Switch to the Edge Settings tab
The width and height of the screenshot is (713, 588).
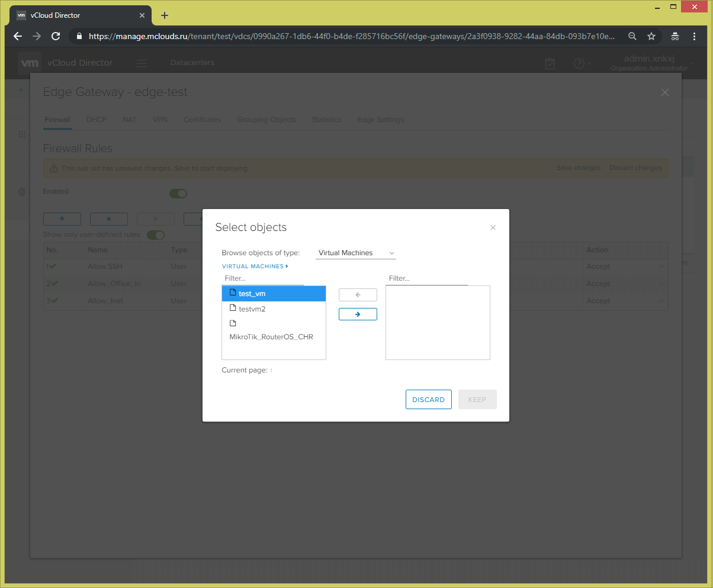point(380,120)
